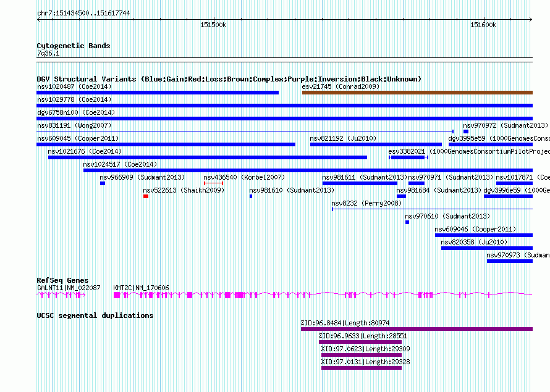Click the 7q36.1 band label
The width and height of the screenshot is (550, 392).
tap(48, 53)
